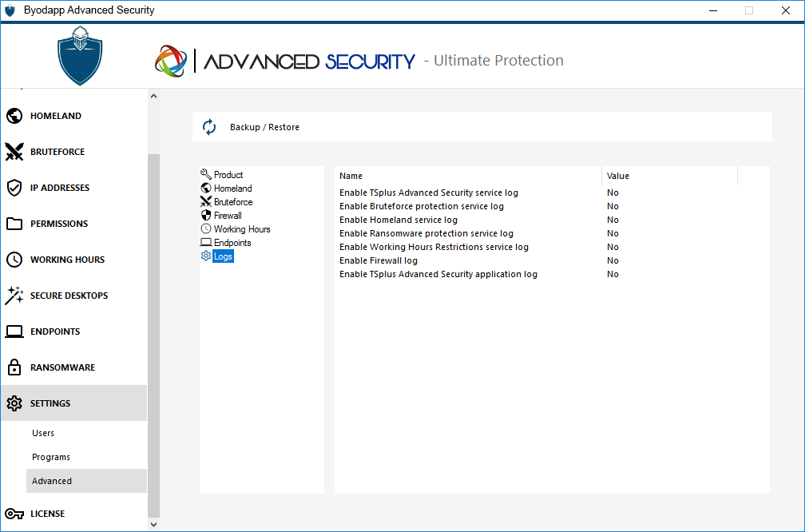This screenshot has width=805, height=532.
Task: Click the Working Hours clock icon in tree
Action: [x=206, y=229]
